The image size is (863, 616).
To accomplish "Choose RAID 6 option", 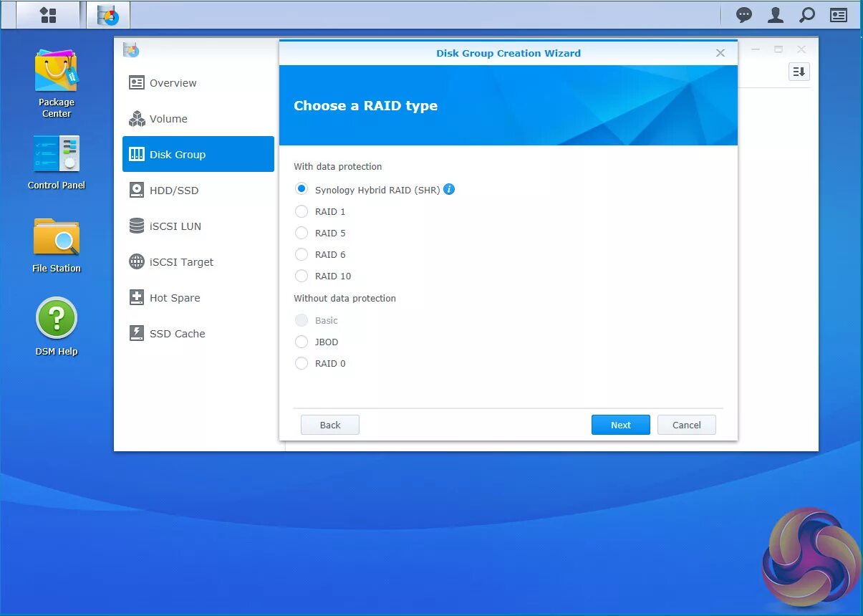I will point(302,254).
